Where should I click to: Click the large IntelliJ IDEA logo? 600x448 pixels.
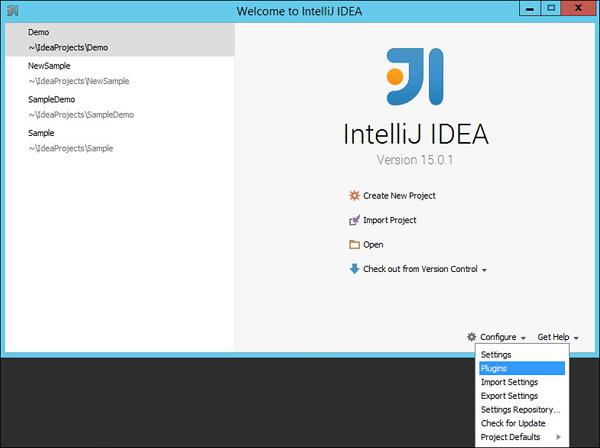pos(415,77)
